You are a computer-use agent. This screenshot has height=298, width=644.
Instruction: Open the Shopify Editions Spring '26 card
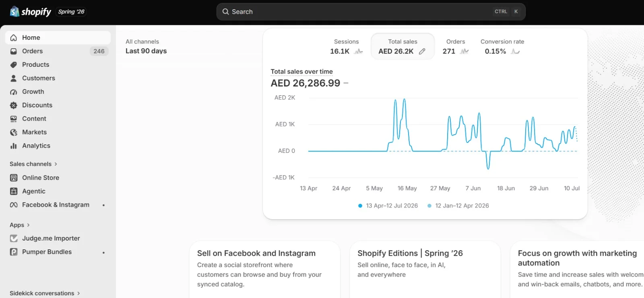pyautogui.click(x=425, y=269)
